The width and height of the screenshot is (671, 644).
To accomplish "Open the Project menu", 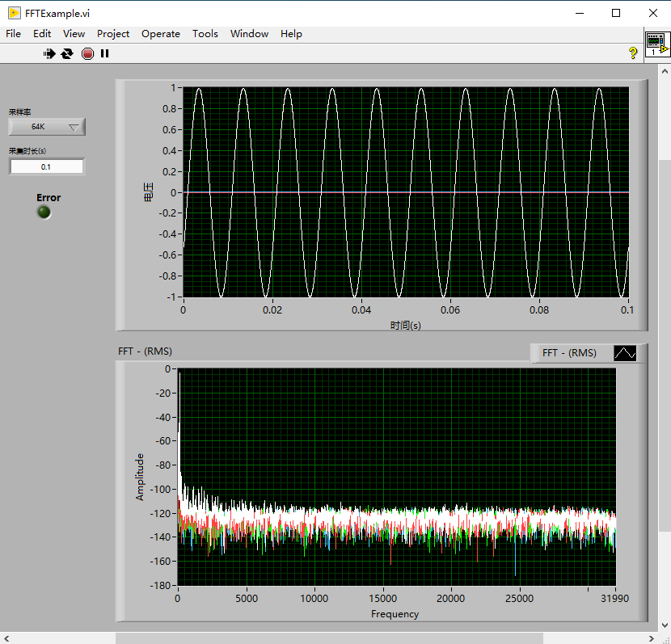I will pyautogui.click(x=112, y=33).
